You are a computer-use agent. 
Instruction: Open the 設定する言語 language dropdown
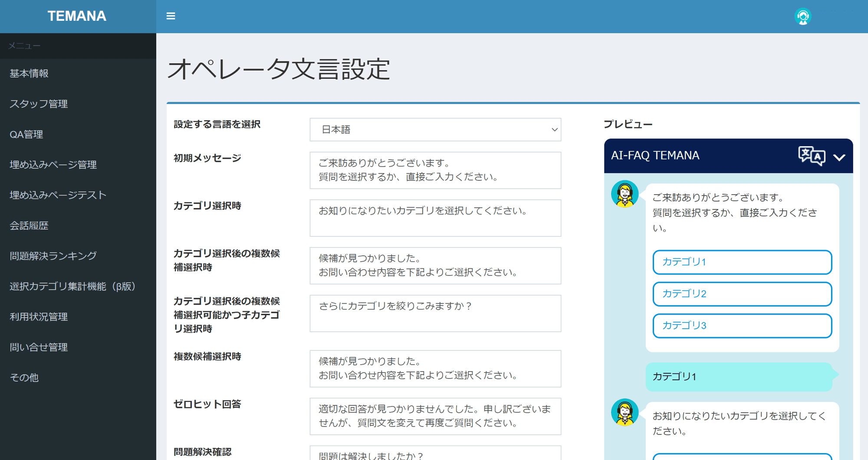coord(435,129)
